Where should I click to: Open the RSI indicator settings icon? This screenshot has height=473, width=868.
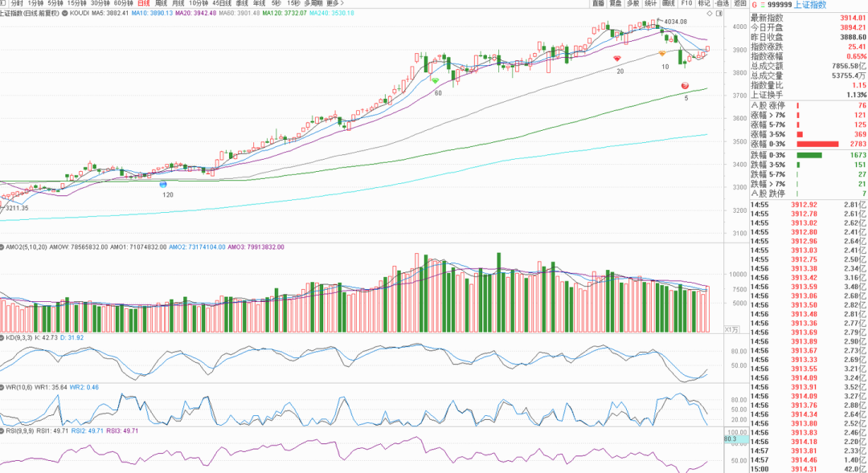pos(2,430)
